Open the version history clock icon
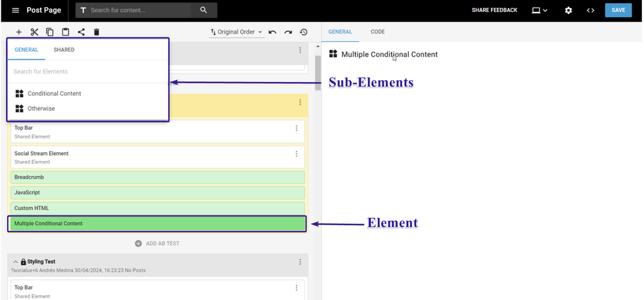 [x=304, y=32]
